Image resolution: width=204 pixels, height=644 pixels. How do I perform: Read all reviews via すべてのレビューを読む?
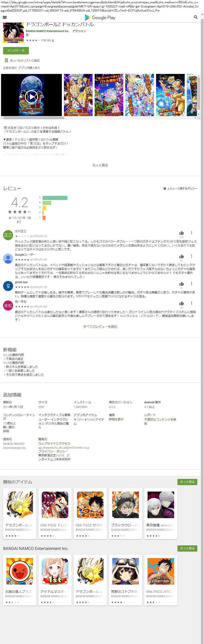pos(100,326)
